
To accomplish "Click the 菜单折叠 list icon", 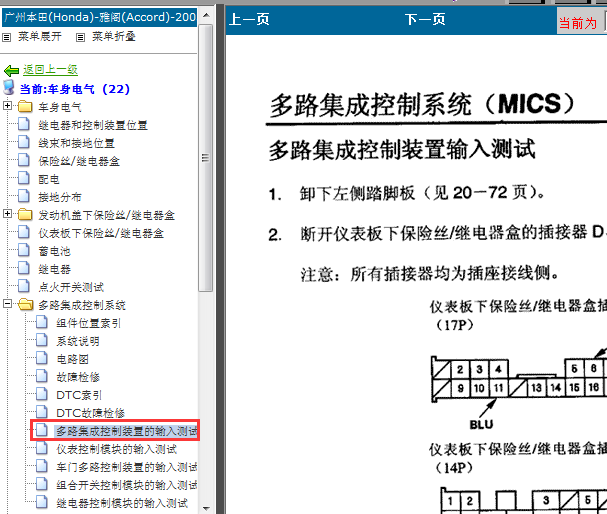I will (x=80, y=37).
